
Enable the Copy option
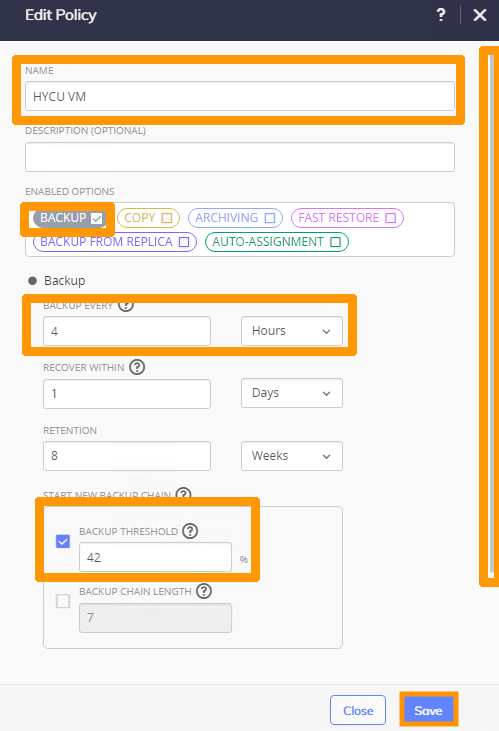[148, 218]
